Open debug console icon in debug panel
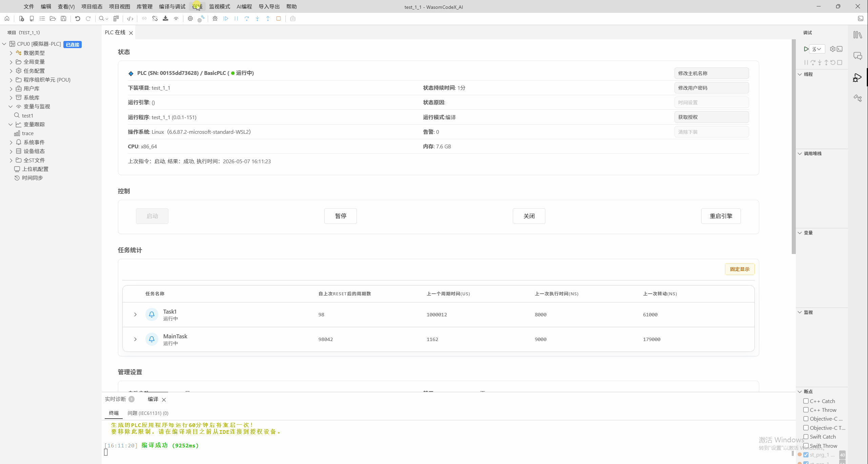Image resolution: width=868 pixels, height=464 pixels. [x=840, y=49]
